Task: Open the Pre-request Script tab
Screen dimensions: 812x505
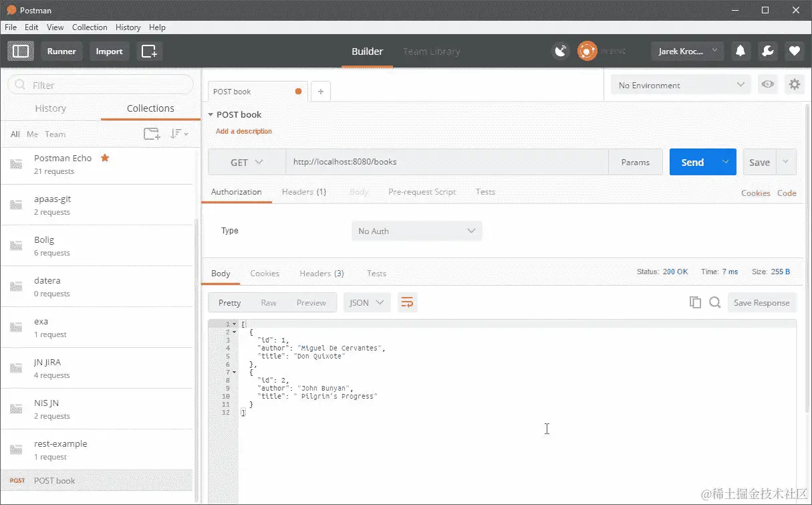Action: point(422,192)
